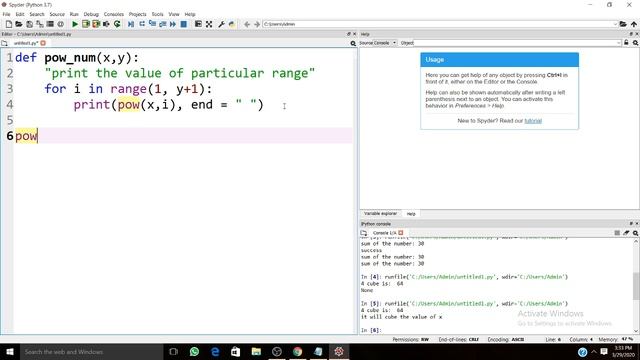Viewport: 640px width, 360px height.
Task: Open the Search menu
Action: [37, 14]
